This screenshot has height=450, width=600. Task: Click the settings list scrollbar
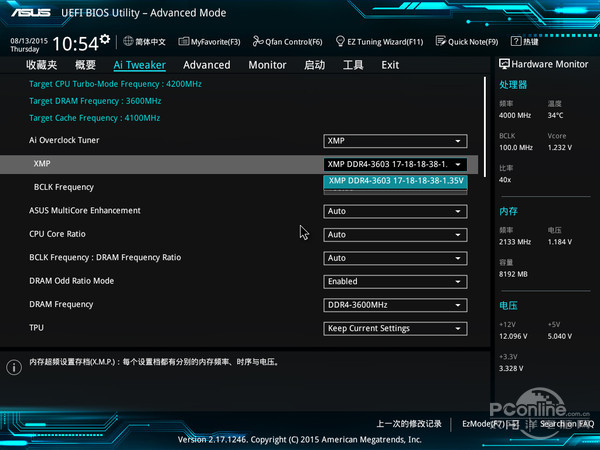point(485,126)
